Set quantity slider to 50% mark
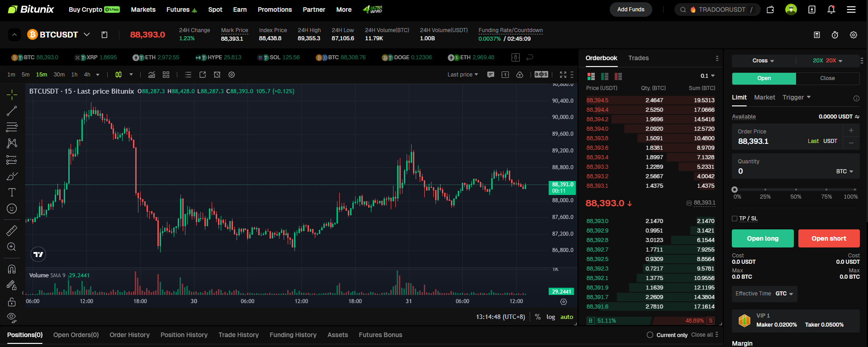The image size is (868, 347). (x=796, y=190)
